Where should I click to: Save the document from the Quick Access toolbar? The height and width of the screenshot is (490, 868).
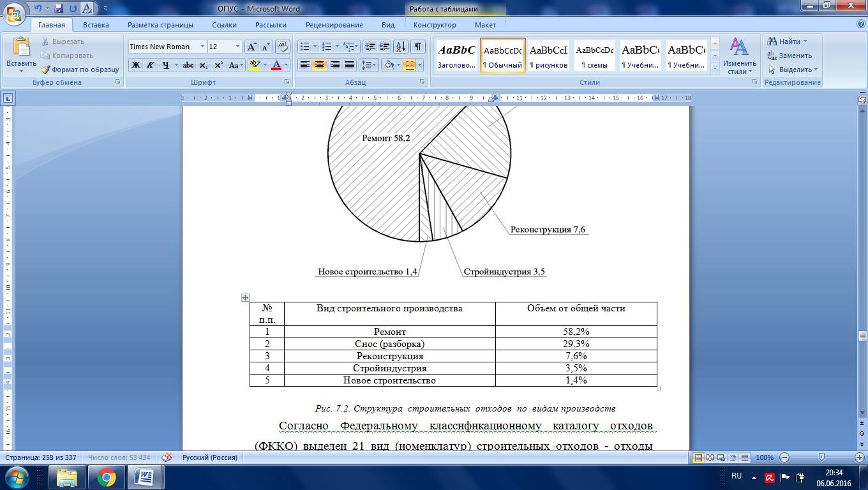click(59, 8)
